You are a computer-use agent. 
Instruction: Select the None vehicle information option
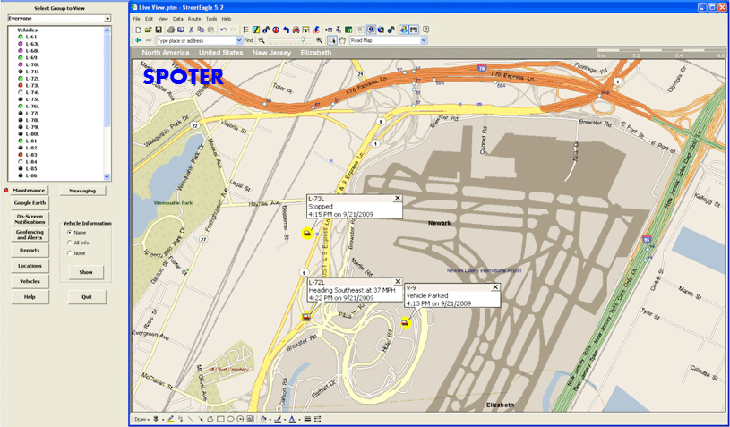pyautogui.click(x=68, y=232)
